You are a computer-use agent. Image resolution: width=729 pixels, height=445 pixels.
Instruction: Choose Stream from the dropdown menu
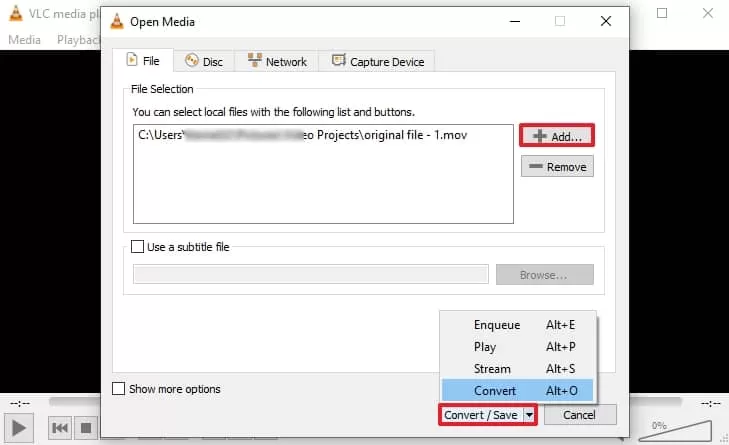click(517, 369)
